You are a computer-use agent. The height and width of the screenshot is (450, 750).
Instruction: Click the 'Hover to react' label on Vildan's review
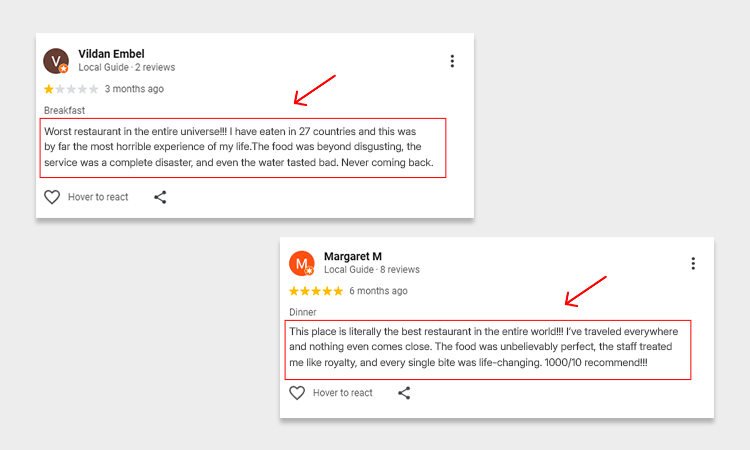(x=98, y=197)
